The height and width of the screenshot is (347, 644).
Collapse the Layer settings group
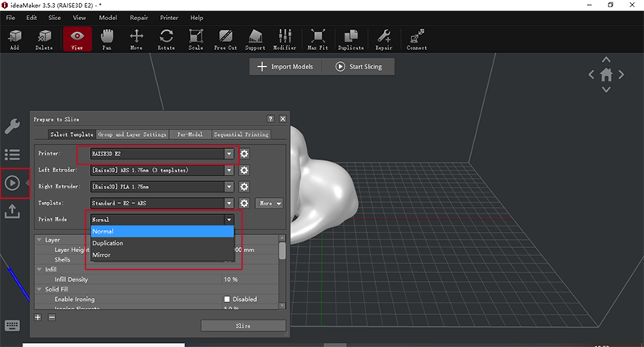[x=39, y=239]
